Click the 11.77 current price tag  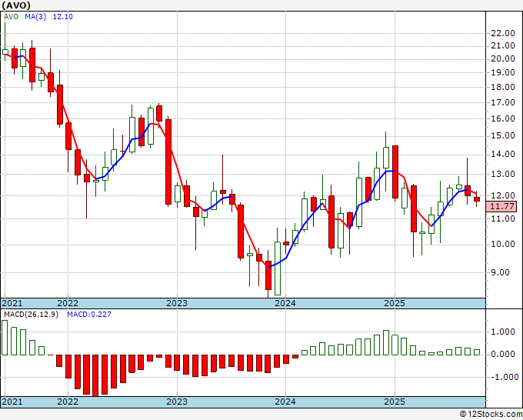point(502,206)
